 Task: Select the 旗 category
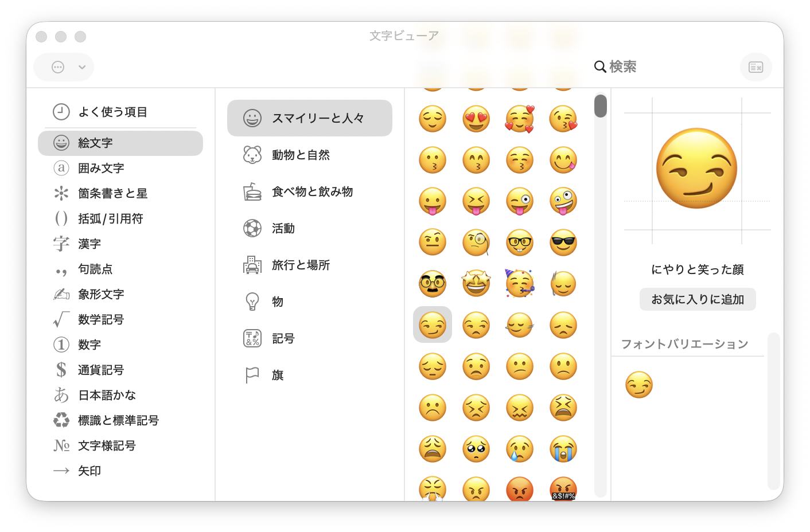[x=278, y=375]
